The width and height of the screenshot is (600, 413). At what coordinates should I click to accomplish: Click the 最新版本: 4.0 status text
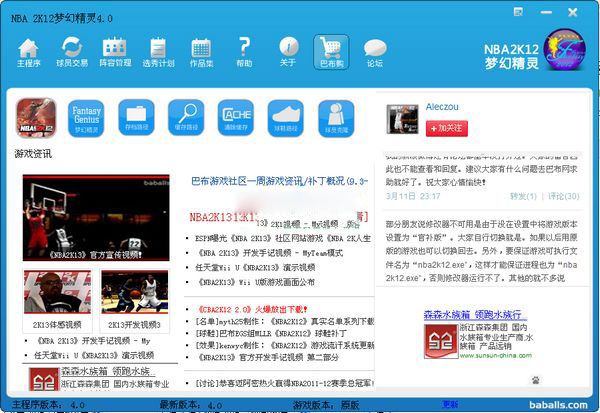click(x=191, y=405)
